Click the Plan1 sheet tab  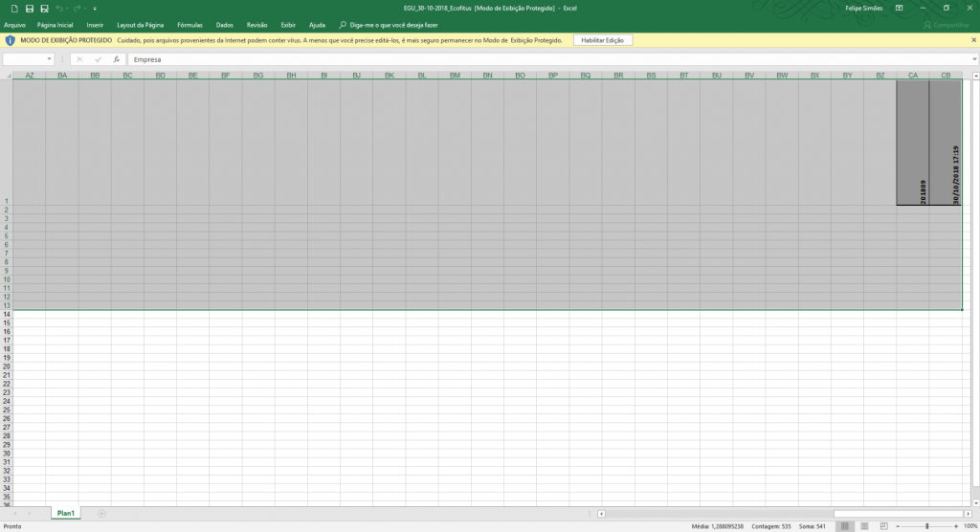pos(66,513)
